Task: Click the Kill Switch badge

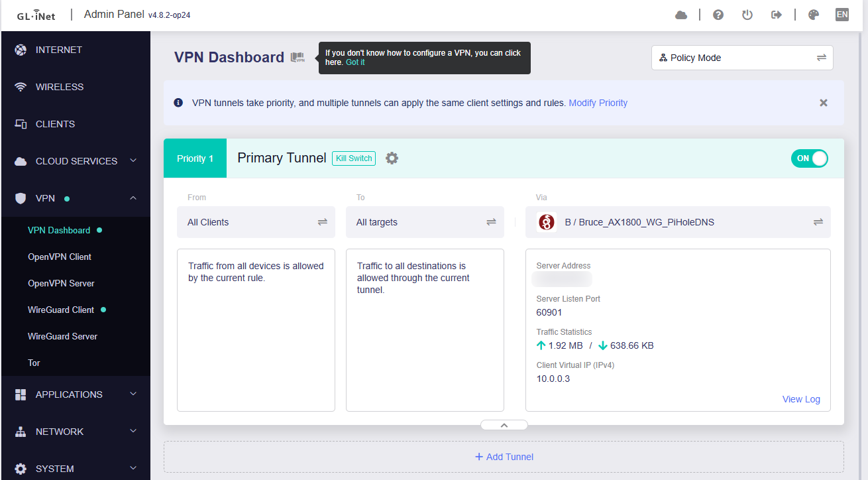Action: 354,158
